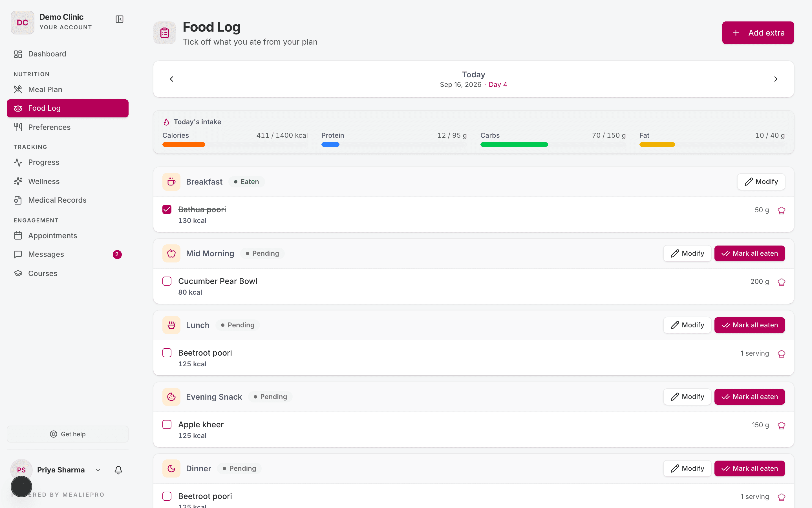
Task: Click the PS user avatar
Action: coord(21,470)
